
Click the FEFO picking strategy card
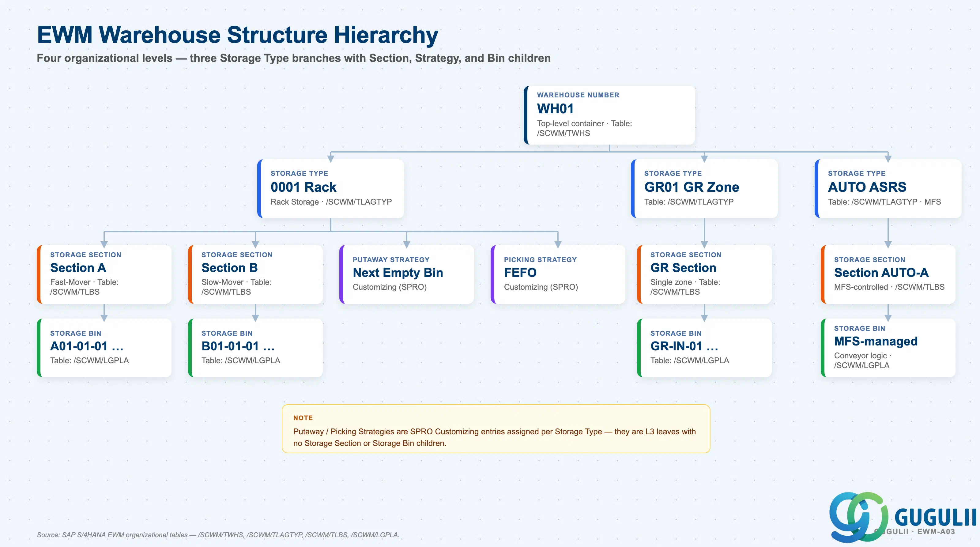click(x=558, y=274)
